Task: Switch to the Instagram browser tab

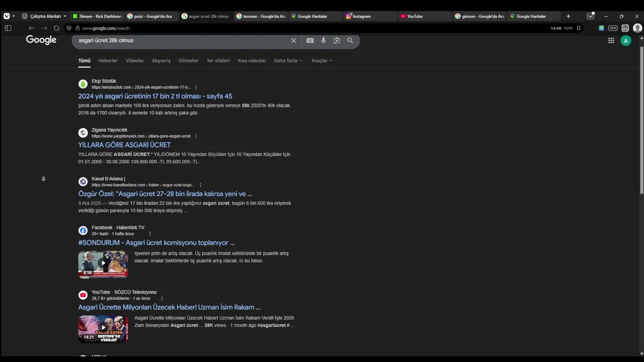Action: 370,16
